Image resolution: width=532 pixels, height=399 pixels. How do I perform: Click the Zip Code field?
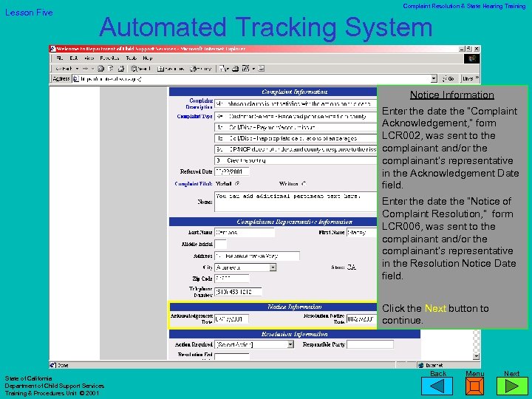point(232,279)
